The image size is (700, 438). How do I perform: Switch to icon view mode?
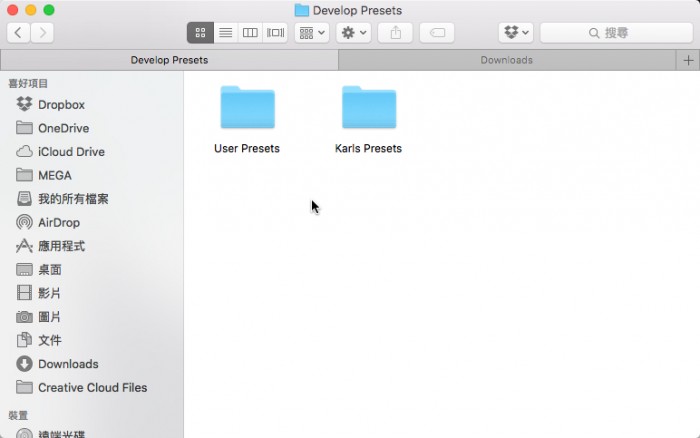click(200, 33)
